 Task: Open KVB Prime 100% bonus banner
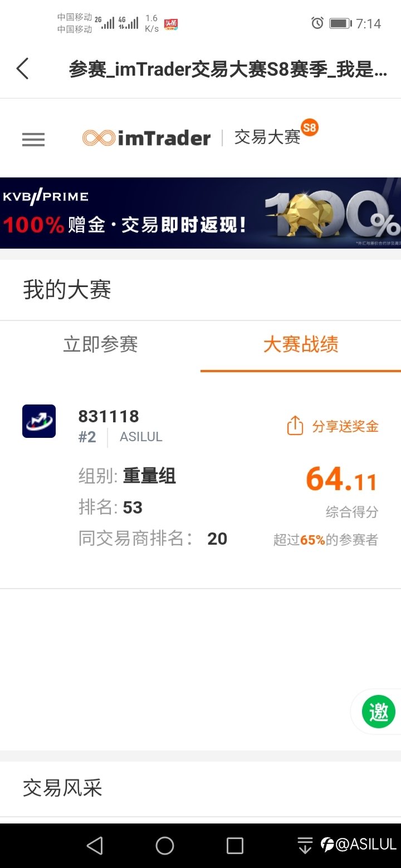click(200, 213)
